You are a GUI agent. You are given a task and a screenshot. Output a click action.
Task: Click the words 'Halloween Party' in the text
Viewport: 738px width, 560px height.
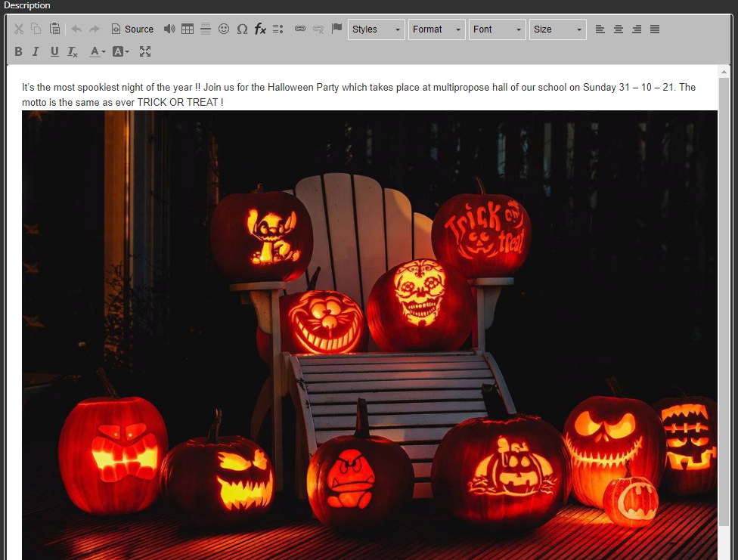303,87
